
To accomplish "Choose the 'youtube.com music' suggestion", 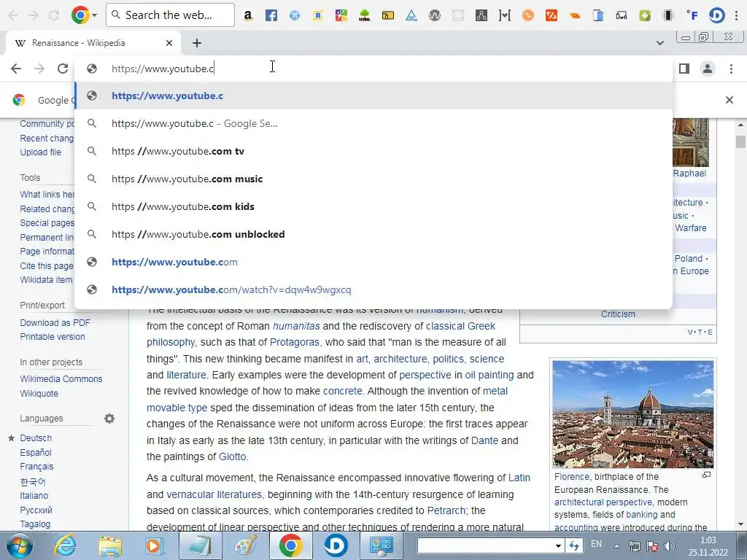I will point(373,179).
